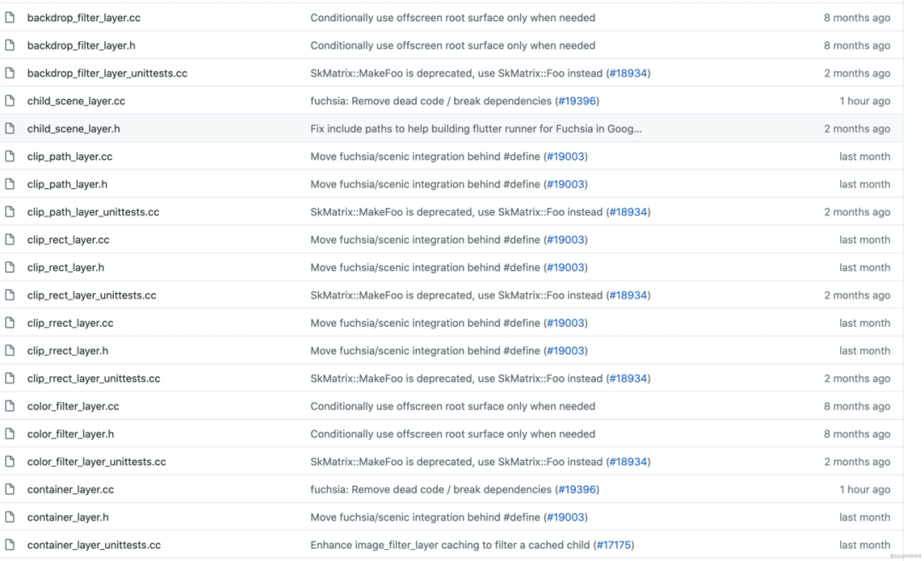Click file icon beside clip_rrect_layer_unittests.cc
Image resolution: width=924 pixels, height=561 pixels.
click(x=10, y=379)
